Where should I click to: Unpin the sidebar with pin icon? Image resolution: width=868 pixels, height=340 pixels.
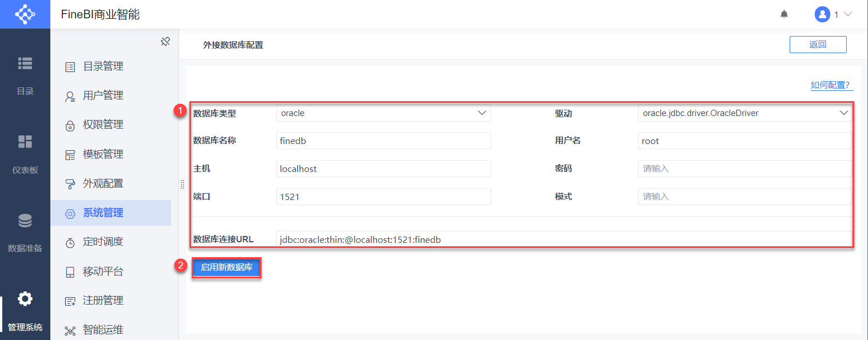pyautogui.click(x=165, y=41)
